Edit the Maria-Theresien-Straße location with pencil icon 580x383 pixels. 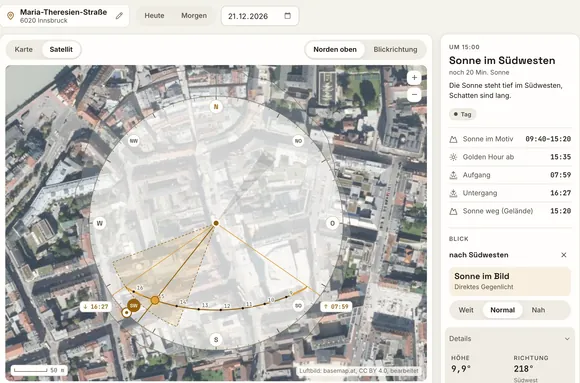coord(119,16)
